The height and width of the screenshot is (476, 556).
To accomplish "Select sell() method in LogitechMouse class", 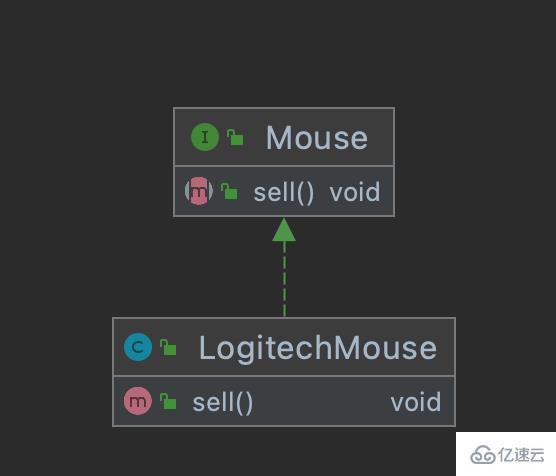I will click(223, 403).
